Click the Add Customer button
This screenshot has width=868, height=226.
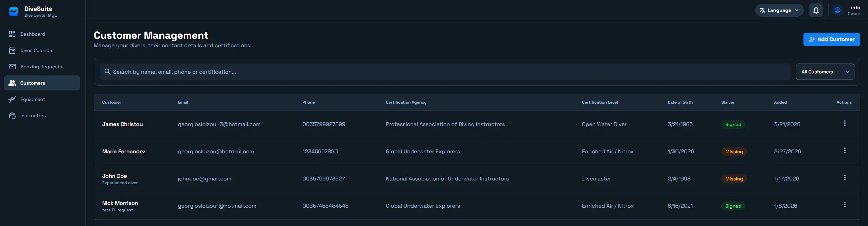click(x=832, y=39)
